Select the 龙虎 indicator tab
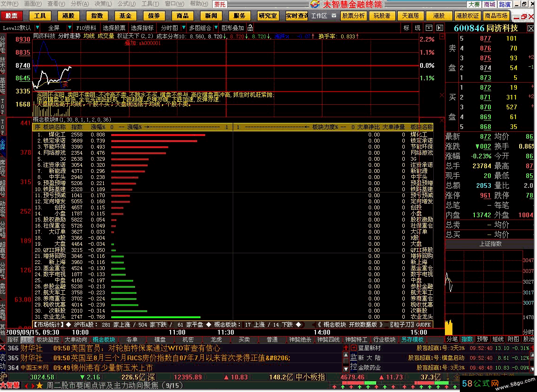 click(x=216, y=339)
